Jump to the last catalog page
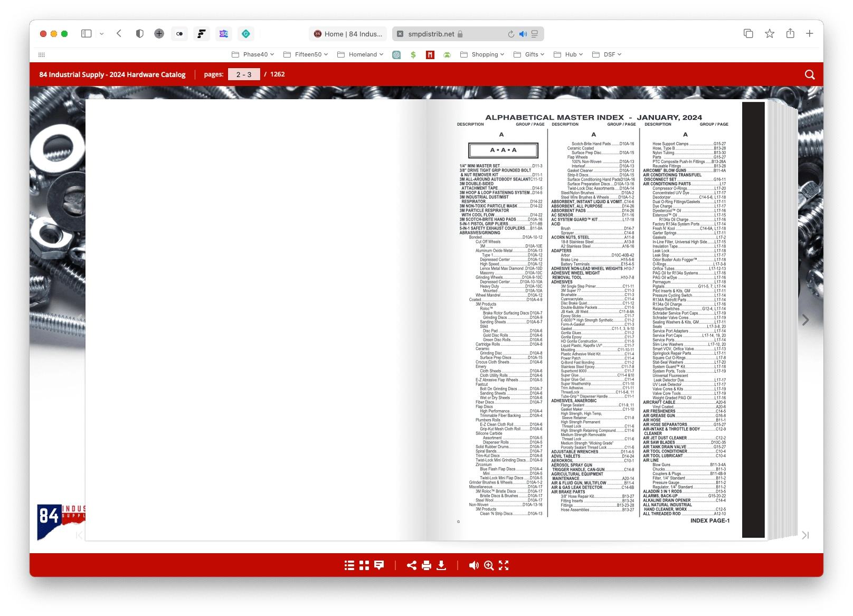853x616 pixels. 805,535
